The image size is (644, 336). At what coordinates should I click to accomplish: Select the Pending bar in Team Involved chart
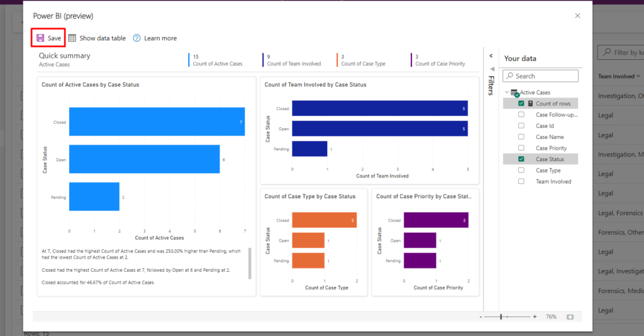[309, 148]
